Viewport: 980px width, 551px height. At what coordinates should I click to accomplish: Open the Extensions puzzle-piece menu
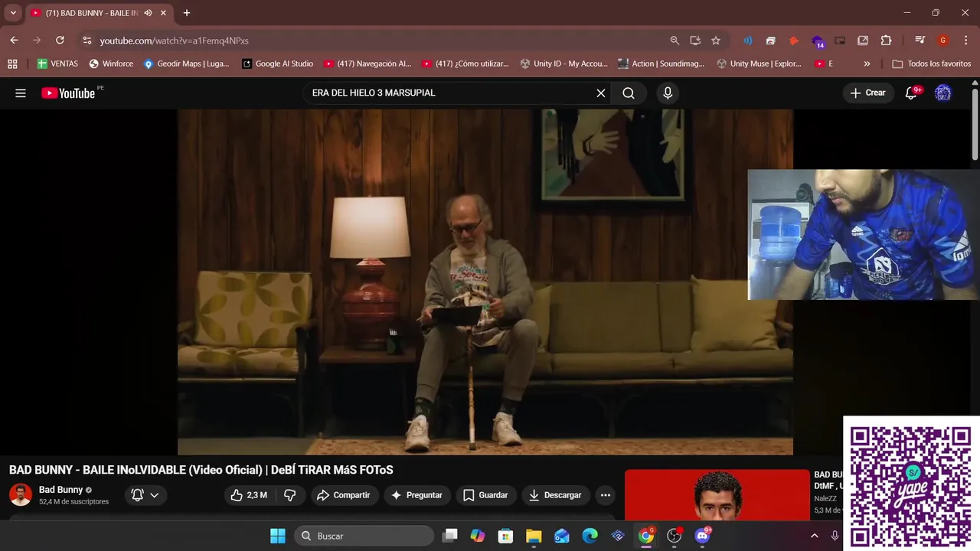[886, 41]
